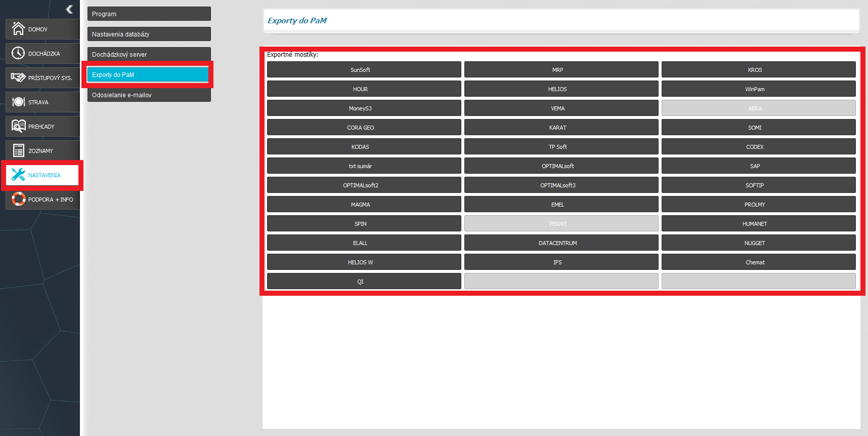The width and height of the screenshot is (868, 436).
Task: Click the greyed-out PERM3 button
Action: [561, 223]
